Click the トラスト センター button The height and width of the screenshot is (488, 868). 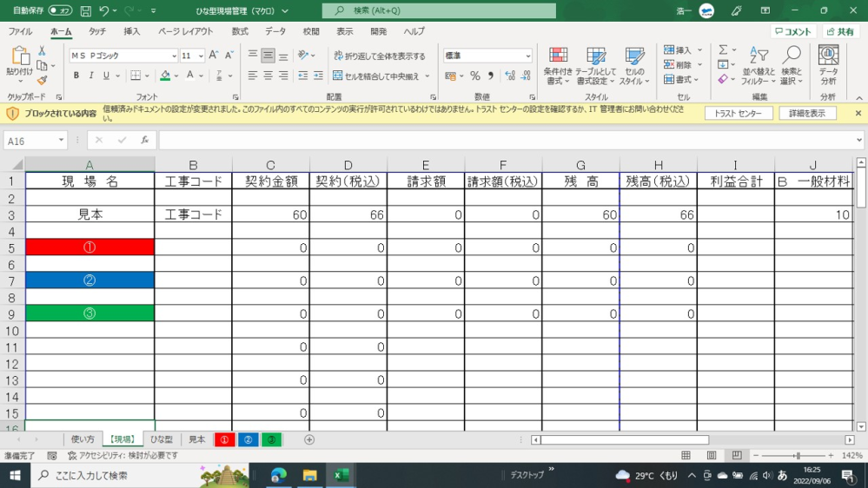(738, 114)
